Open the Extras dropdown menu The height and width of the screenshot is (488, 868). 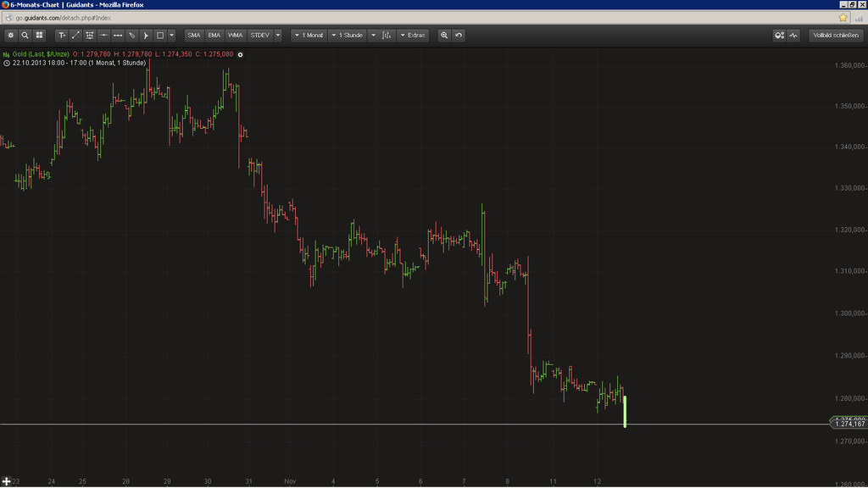(413, 36)
